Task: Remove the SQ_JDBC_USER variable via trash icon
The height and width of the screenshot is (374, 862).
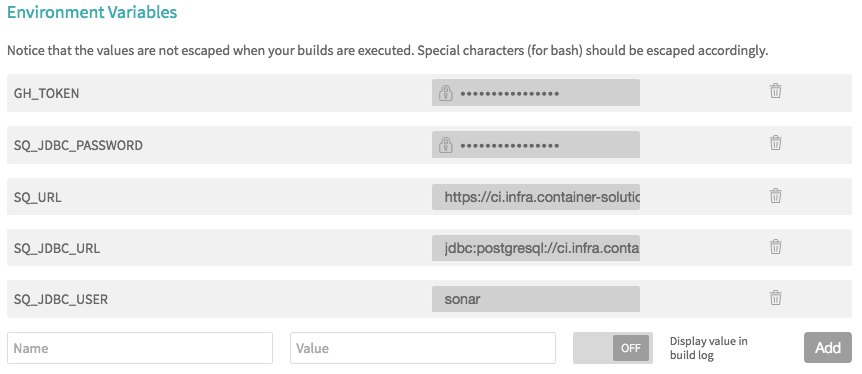Action: click(775, 298)
